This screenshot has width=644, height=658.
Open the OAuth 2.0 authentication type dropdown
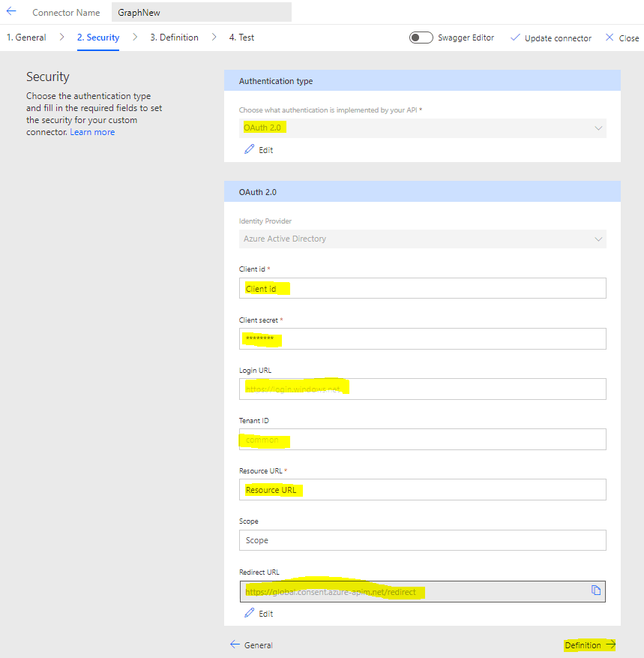[x=422, y=128]
